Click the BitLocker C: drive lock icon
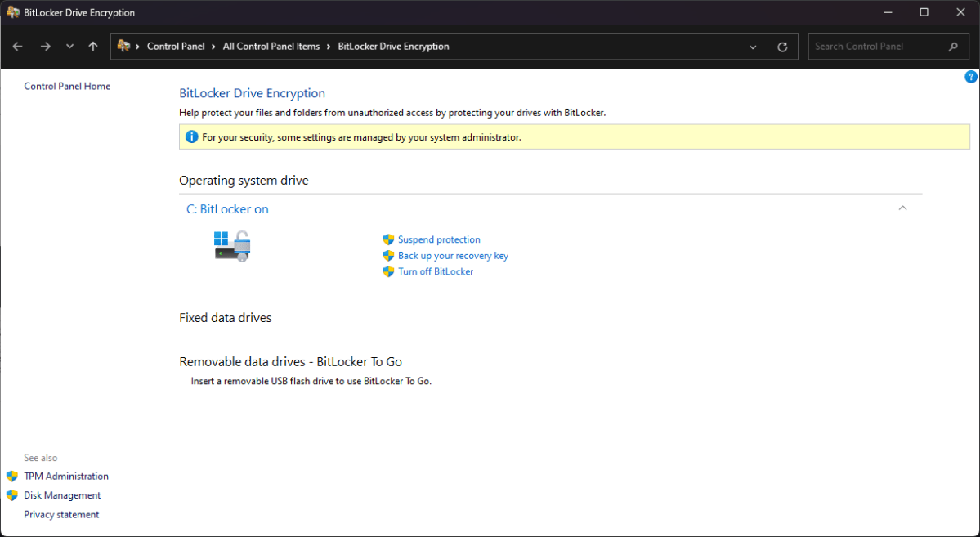 [x=232, y=245]
